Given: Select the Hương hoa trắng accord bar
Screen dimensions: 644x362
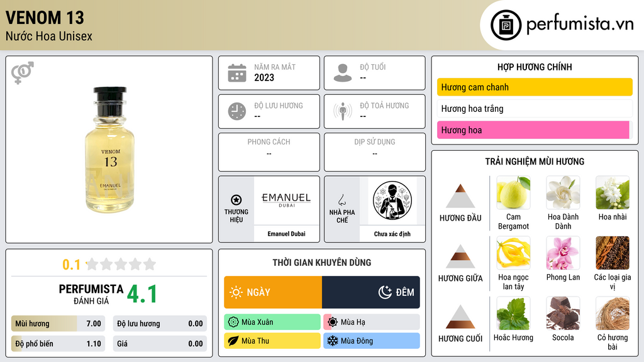Looking at the screenshot, I should (535, 108).
